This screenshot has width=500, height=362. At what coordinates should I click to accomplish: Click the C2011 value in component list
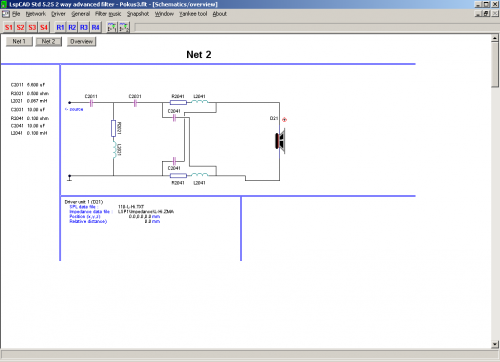(x=36, y=85)
